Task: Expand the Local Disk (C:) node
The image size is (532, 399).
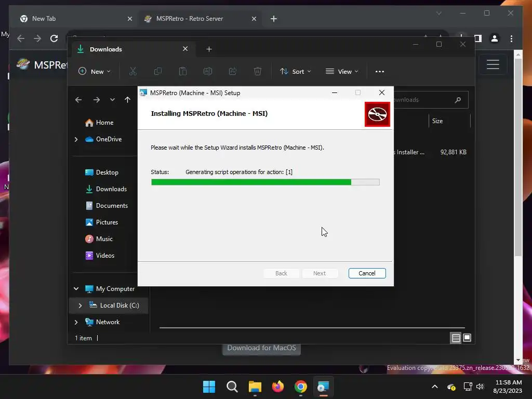Action: pyautogui.click(x=80, y=305)
